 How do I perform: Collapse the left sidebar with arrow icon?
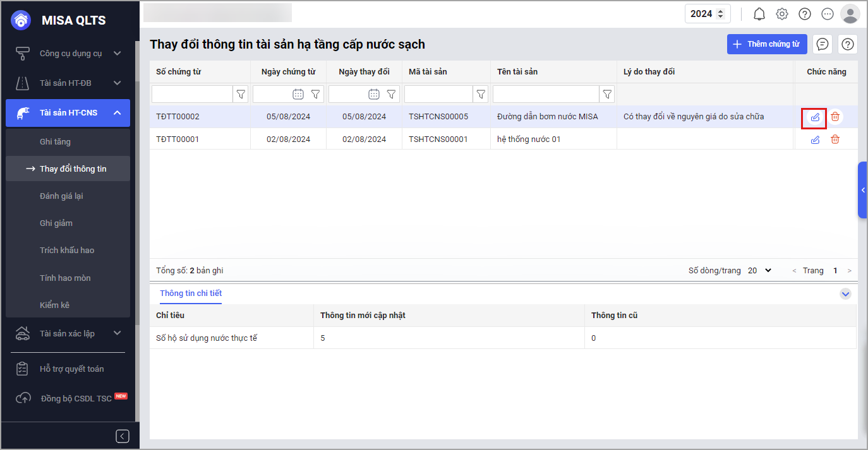coord(123,436)
